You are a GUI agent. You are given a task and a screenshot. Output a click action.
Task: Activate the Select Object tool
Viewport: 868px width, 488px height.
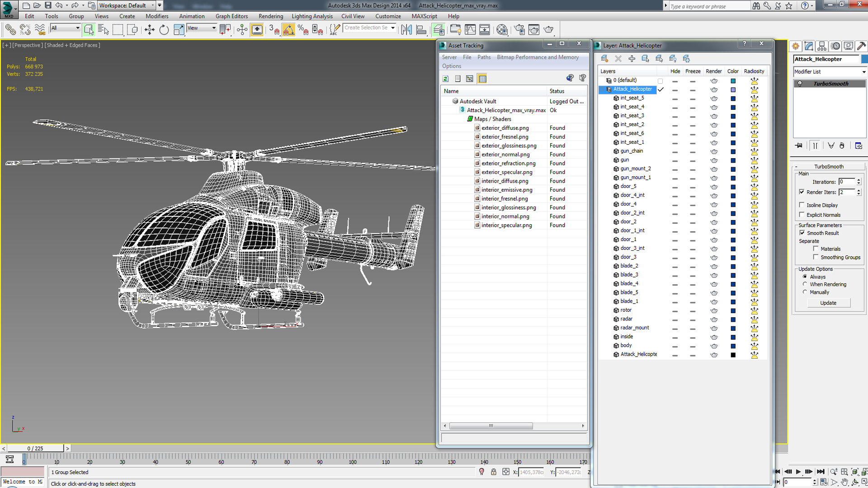89,30
